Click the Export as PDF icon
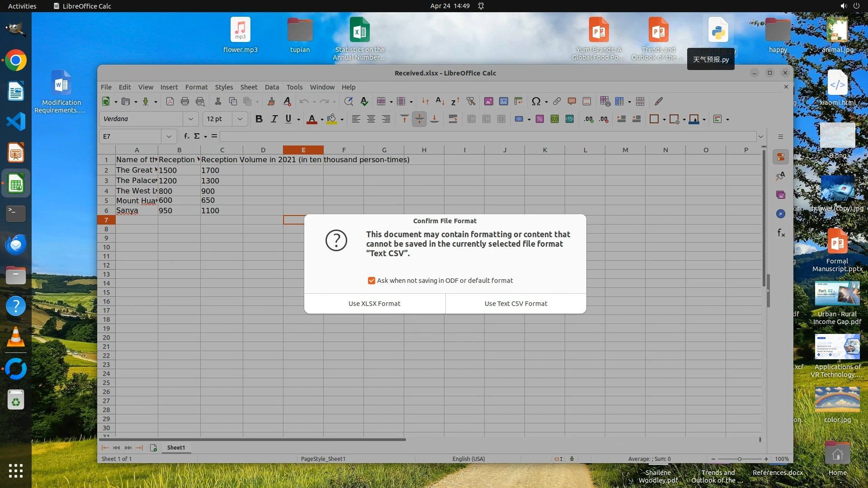Screen dimensions: 868x488 click(x=170, y=101)
